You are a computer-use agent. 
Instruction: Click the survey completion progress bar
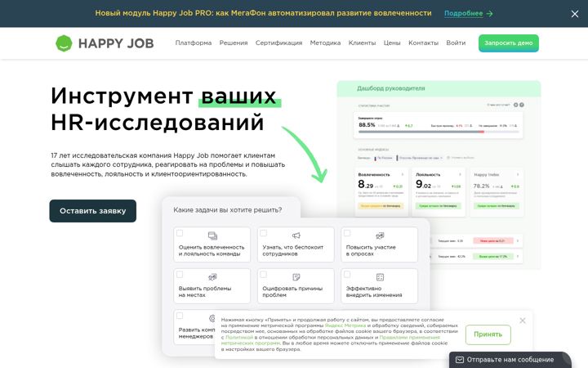(x=439, y=132)
